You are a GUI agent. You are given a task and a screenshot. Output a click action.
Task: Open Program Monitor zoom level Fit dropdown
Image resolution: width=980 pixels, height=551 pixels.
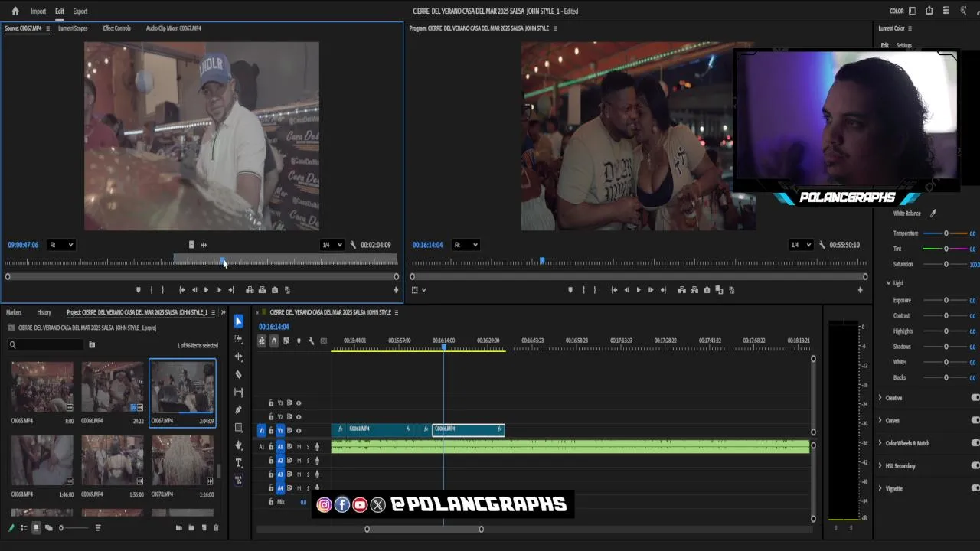coord(465,245)
